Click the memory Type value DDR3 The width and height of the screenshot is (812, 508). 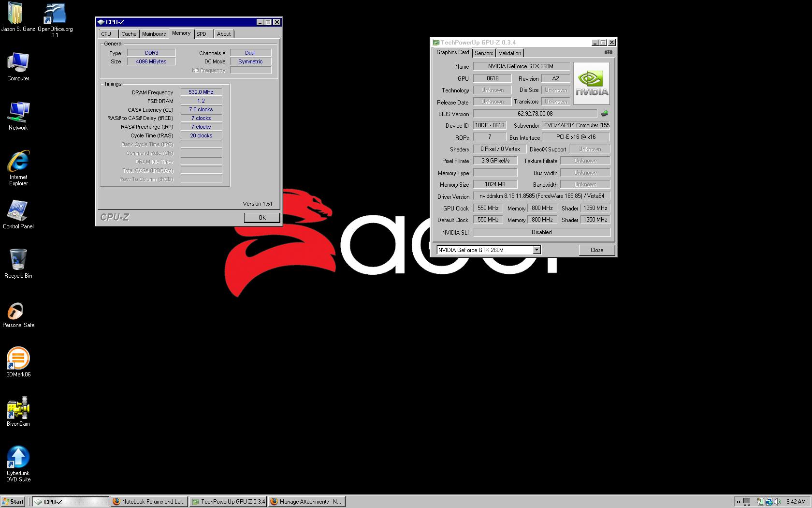point(151,53)
